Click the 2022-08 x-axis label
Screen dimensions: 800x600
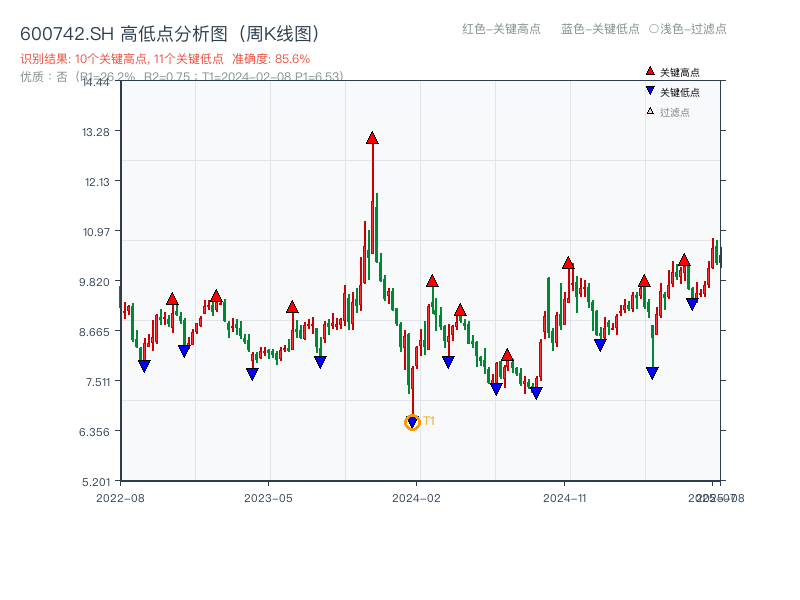(120, 498)
